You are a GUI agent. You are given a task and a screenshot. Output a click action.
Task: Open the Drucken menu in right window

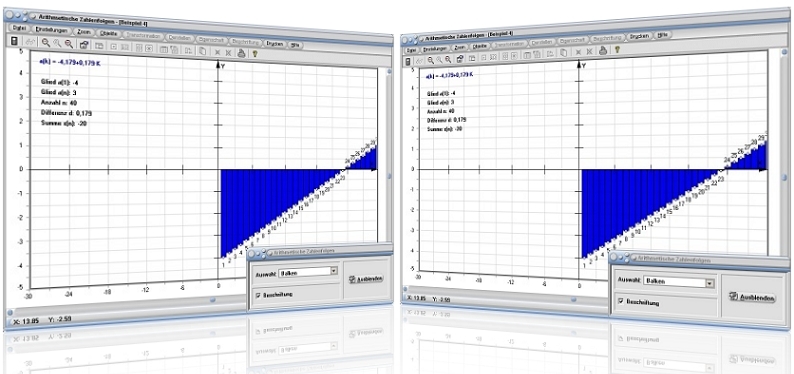click(x=640, y=36)
